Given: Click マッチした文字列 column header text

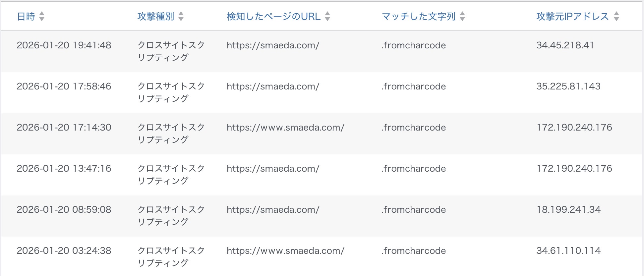Looking at the screenshot, I should pyautogui.click(x=418, y=16).
